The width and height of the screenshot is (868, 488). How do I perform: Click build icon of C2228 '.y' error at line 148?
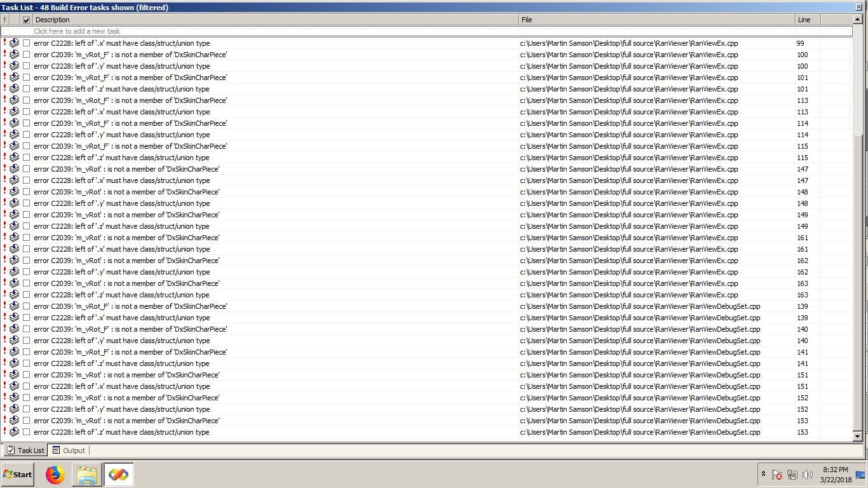click(14, 203)
